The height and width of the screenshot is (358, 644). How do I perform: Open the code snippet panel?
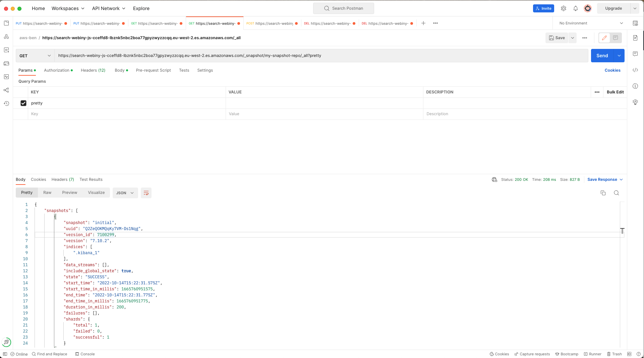635,70
